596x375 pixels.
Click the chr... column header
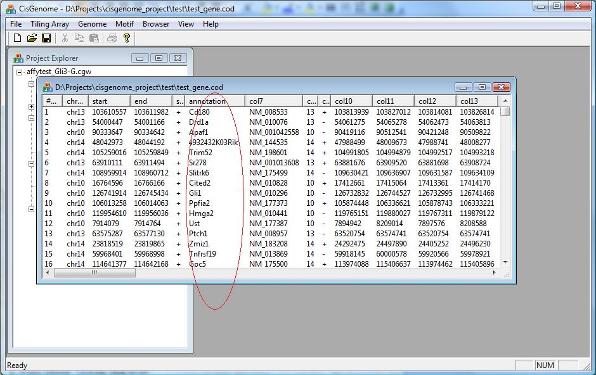pos(75,101)
